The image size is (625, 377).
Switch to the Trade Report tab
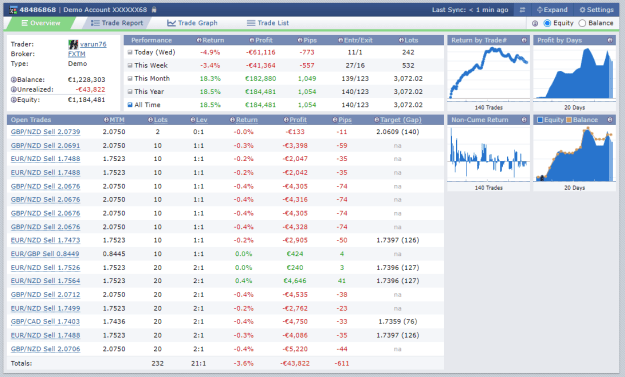(x=117, y=23)
